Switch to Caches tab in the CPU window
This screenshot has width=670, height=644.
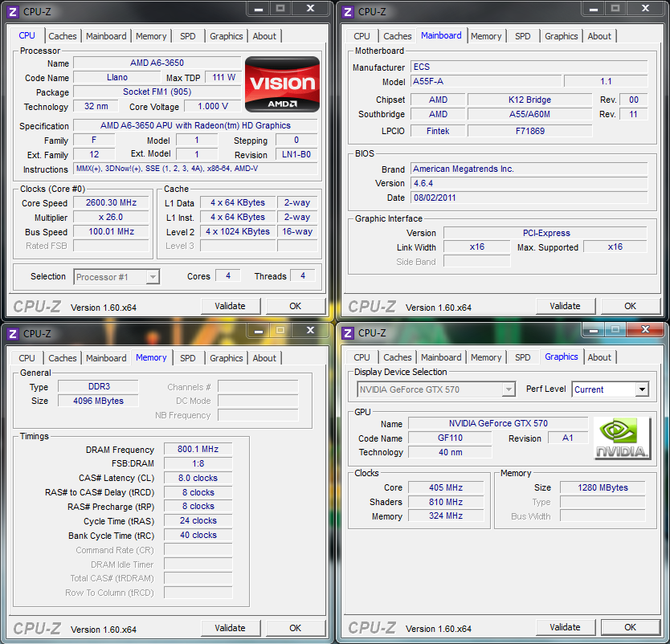point(63,36)
